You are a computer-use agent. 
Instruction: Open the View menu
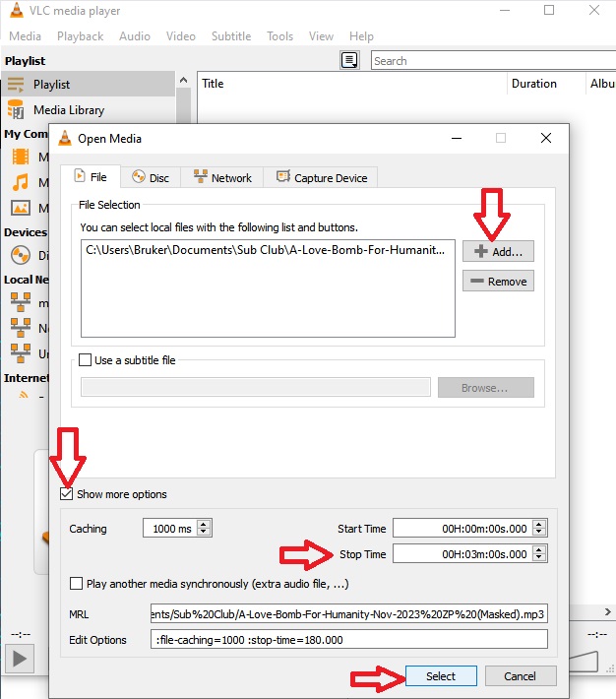322,36
